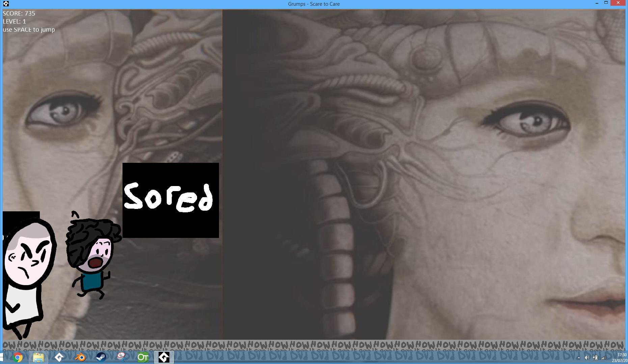
Task: Click the Windows Start button
Action: click(1, 357)
